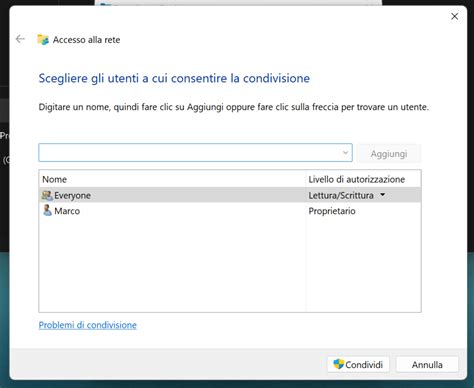Click the heading Scegliere gli utenti a cui consentire
This screenshot has width=474, height=388.
[174, 79]
